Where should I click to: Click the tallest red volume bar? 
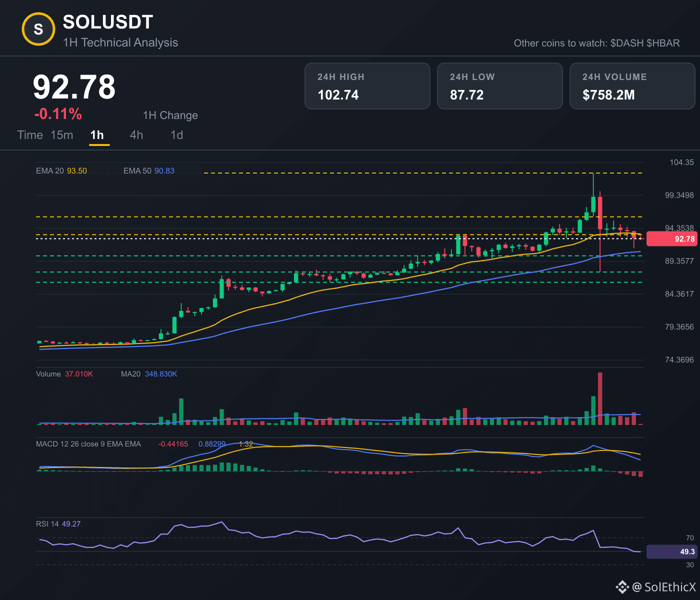click(600, 399)
